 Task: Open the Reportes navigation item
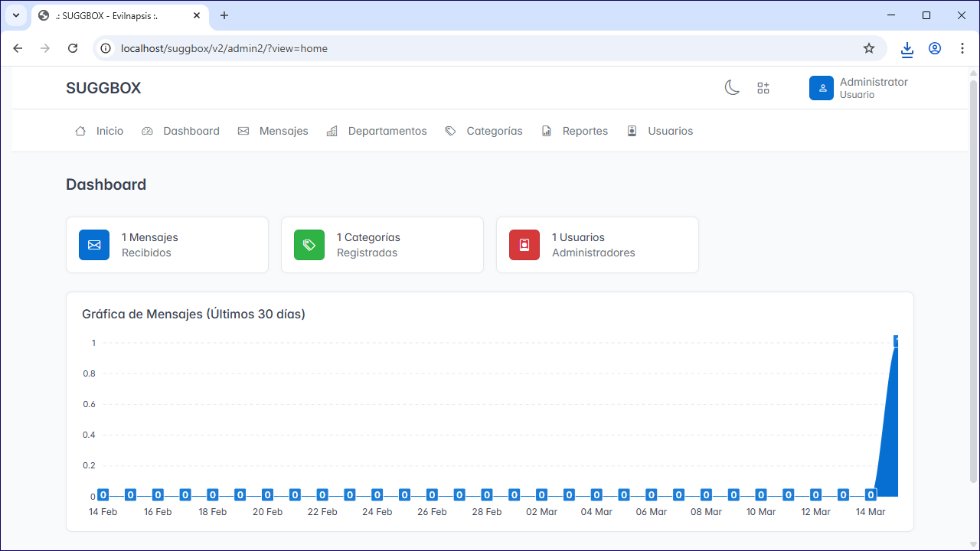coord(574,131)
